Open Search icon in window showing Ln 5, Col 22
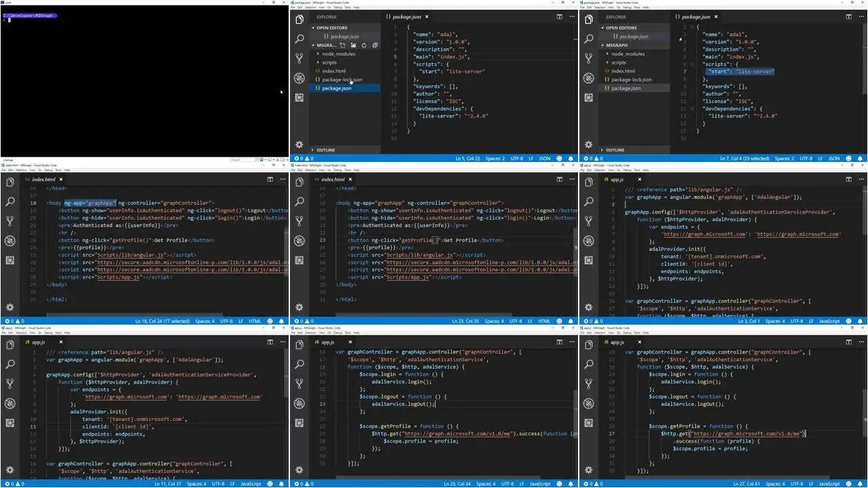Image resolution: width=868 pixels, height=488 pixels. coord(299,39)
